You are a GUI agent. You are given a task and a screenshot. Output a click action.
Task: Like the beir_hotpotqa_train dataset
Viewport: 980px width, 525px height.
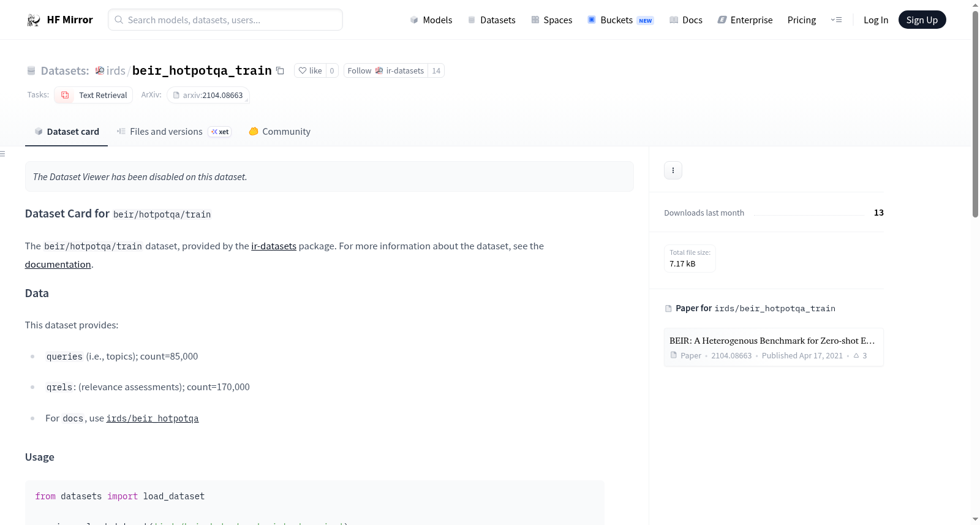(310, 70)
